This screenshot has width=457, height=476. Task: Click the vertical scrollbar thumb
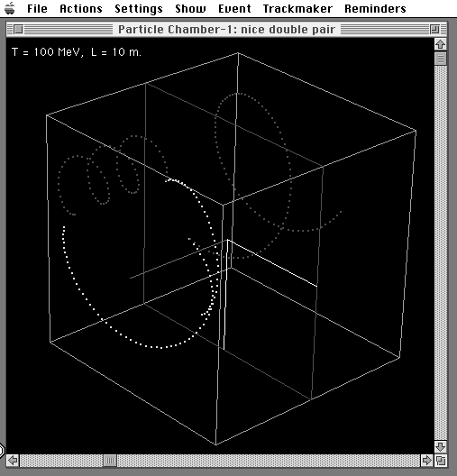440,59
